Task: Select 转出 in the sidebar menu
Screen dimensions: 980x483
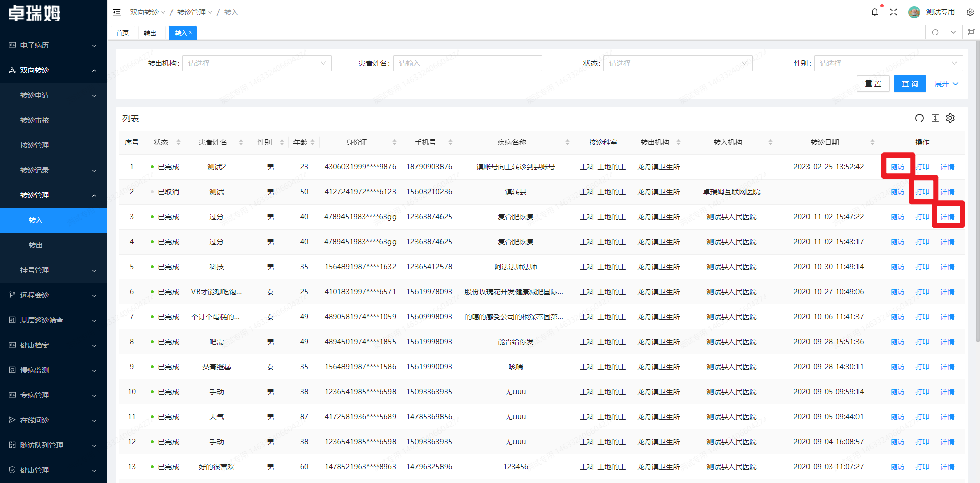Action: pos(36,245)
